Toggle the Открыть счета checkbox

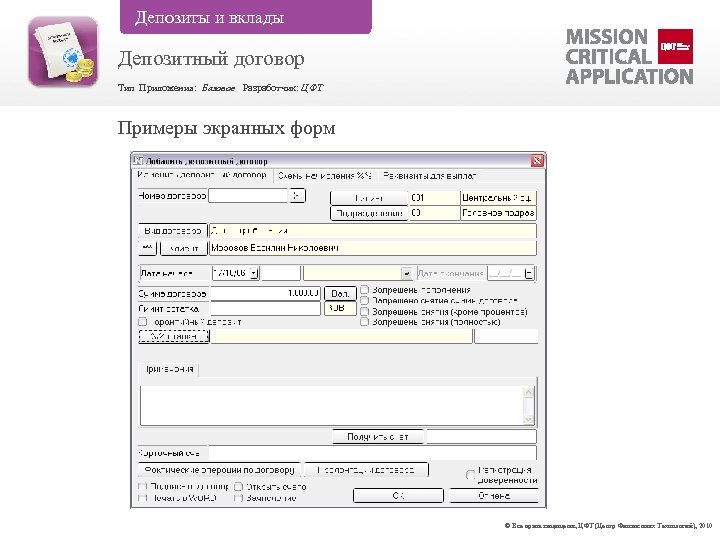point(238,486)
